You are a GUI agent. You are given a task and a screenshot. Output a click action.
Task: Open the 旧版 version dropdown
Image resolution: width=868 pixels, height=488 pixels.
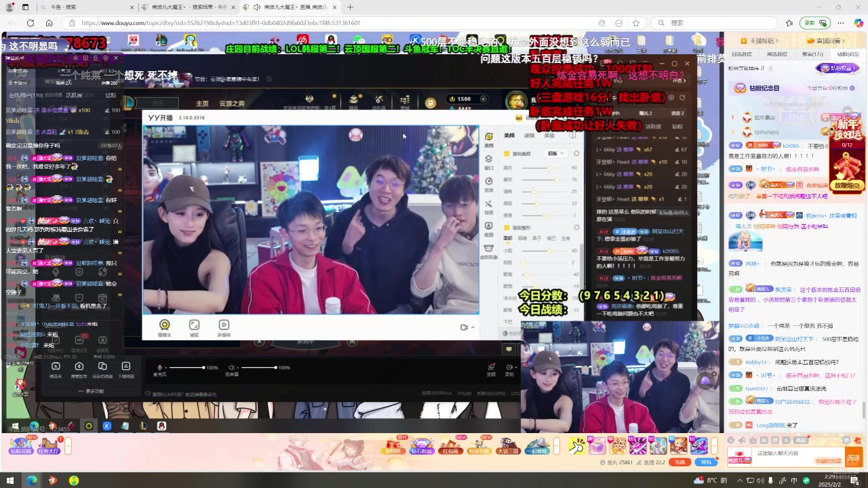click(555, 153)
